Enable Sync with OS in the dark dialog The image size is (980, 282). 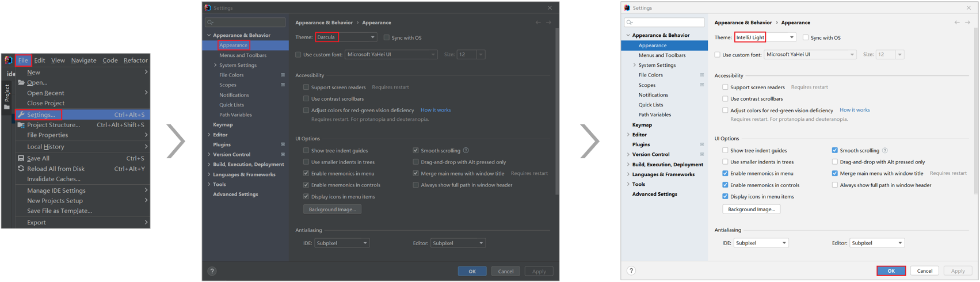pos(387,37)
